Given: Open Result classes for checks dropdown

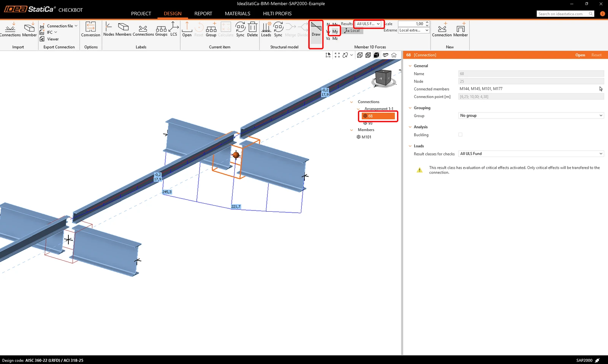Looking at the screenshot, I should pos(531,154).
